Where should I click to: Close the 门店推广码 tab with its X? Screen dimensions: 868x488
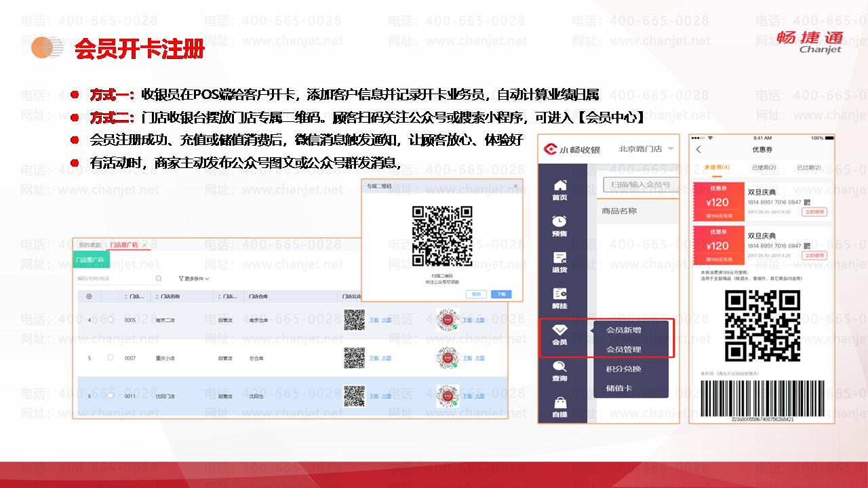pyautogui.click(x=144, y=245)
